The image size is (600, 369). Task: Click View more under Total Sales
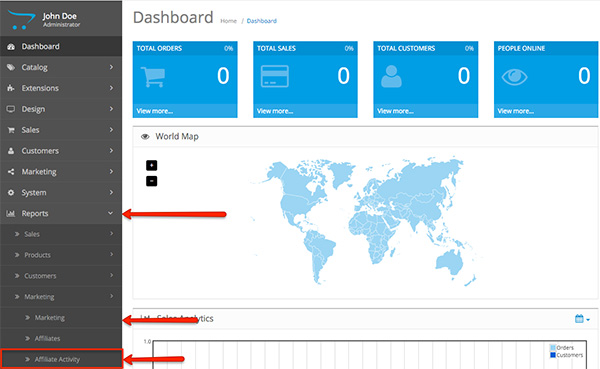tap(275, 111)
